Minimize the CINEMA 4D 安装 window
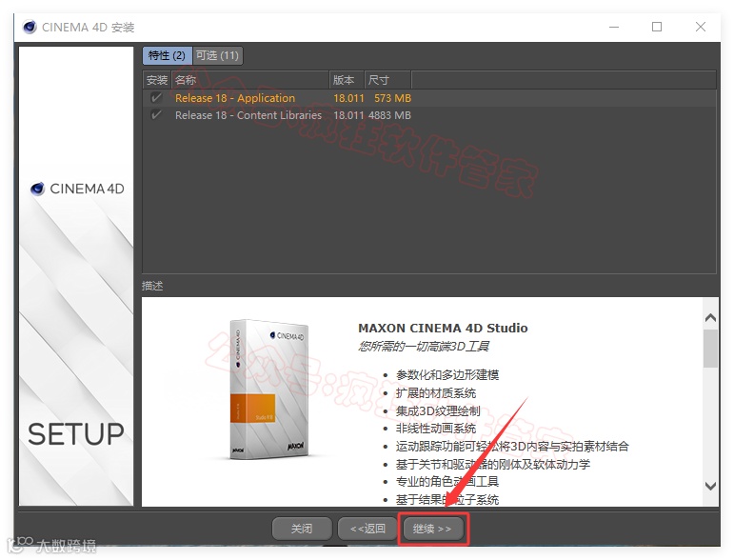Screen dimensions: 734x560 pyautogui.click(x=614, y=28)
